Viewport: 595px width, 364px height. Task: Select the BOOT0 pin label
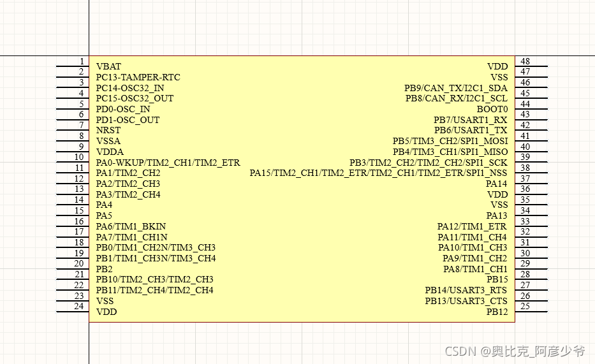[492, 109]
